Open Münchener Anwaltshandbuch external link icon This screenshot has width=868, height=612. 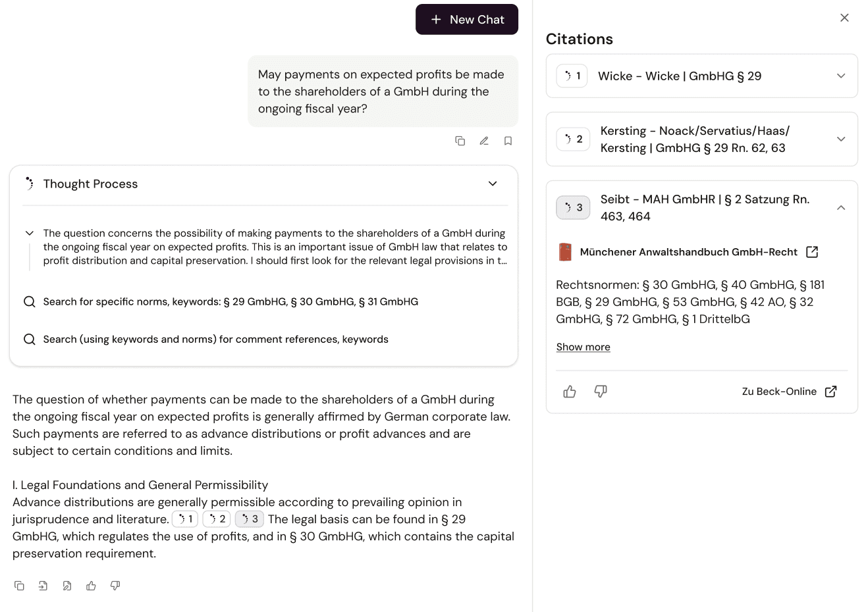coord(812,252)
